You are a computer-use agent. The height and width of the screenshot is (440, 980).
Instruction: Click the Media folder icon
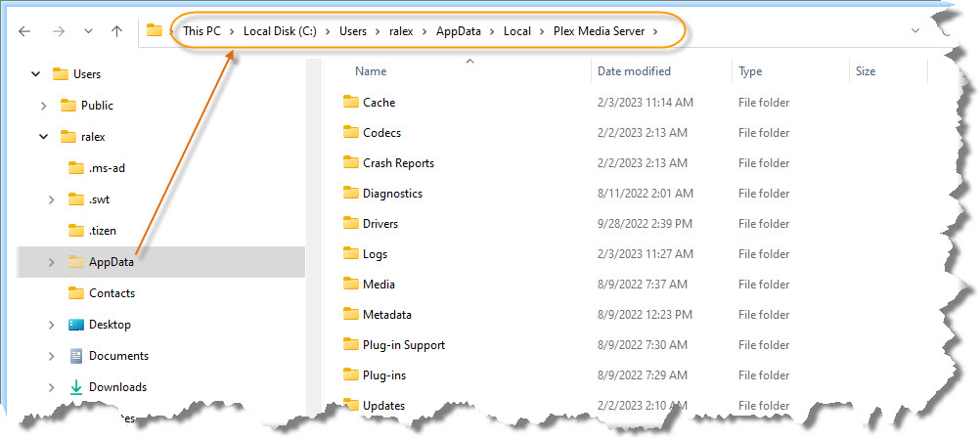[x=350, y=284]
